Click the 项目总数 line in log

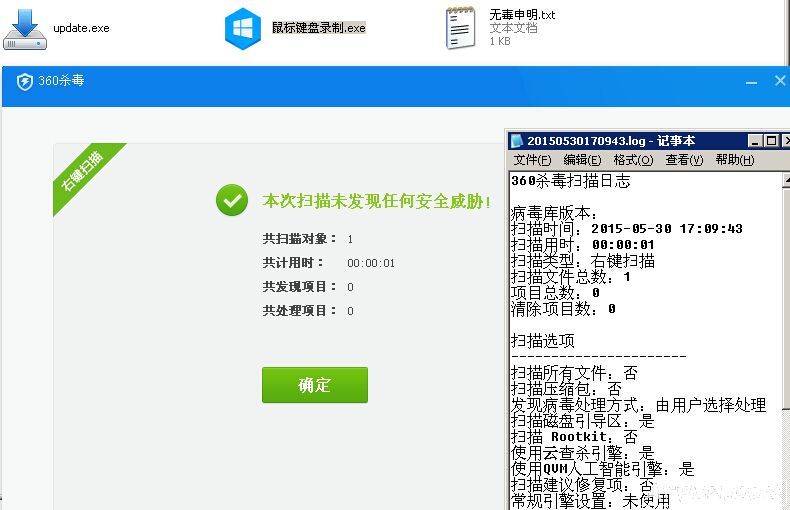[x=555, y=293]
